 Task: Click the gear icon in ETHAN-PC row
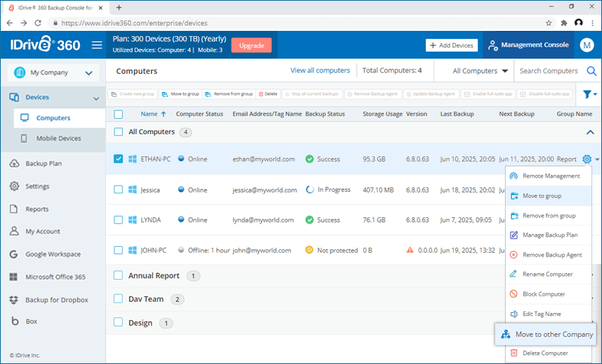586,159
